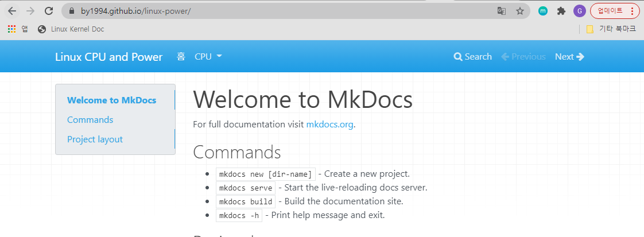Click the disabled Previous navigation link

click(x=523, y=57)
